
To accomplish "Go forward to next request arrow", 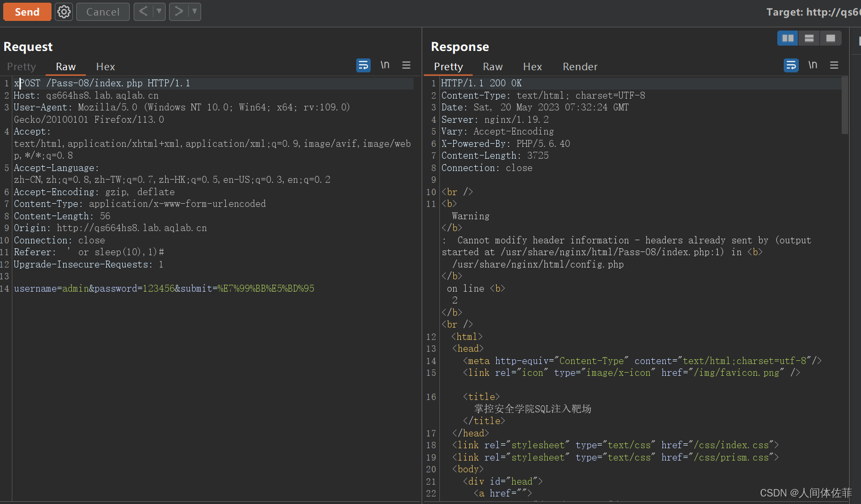I will [179, 11].
